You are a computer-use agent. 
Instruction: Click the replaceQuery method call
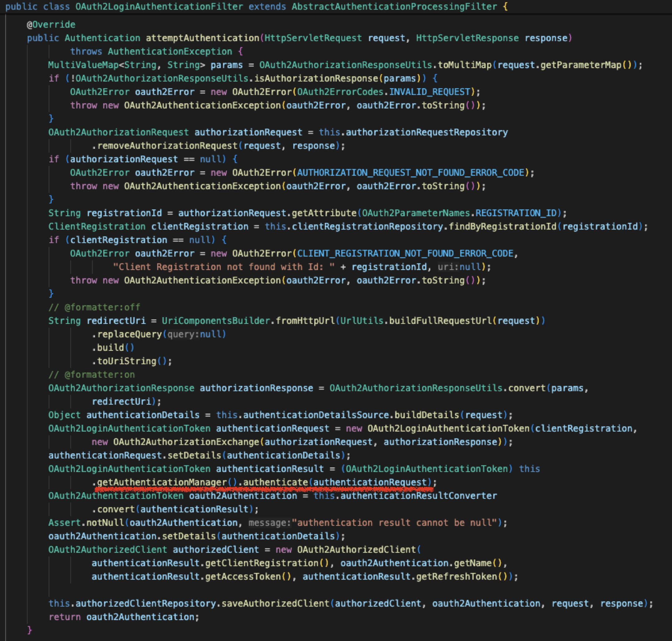pyautogui.click(x=129, y=334)
